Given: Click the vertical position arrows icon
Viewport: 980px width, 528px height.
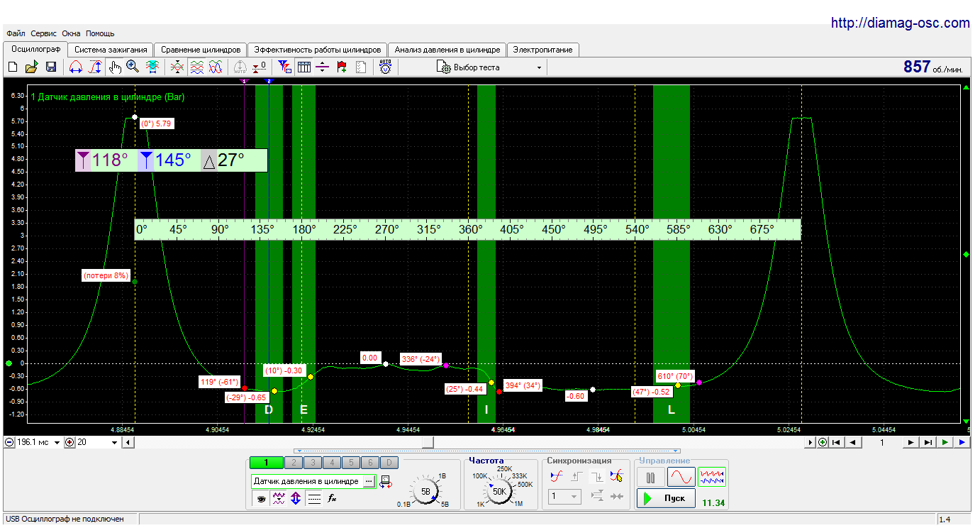Looking at the screenshot, I should click(296, 499).
